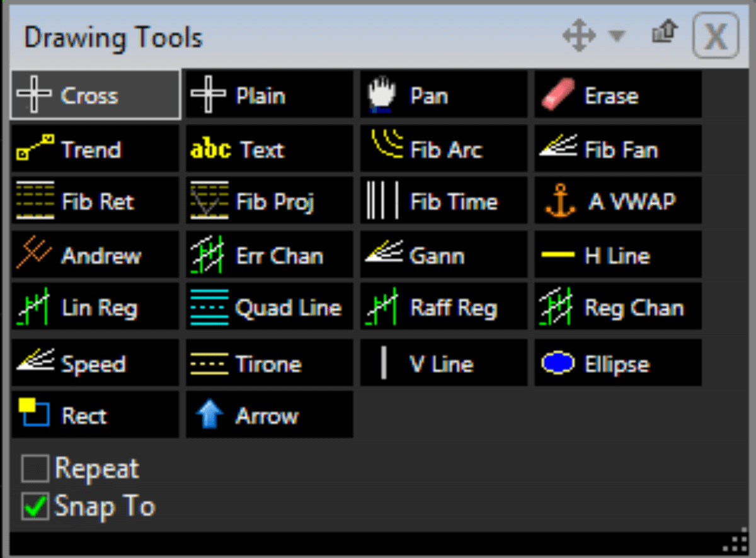Uncheck the Snap To checkbox
Image resolution: width=756 pixels, height=558 pixels.
click(35, 506)
